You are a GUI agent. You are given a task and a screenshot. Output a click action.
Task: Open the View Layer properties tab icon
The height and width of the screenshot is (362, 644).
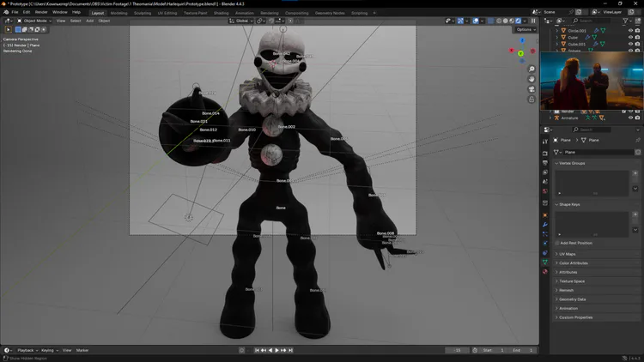[x=545, y=172]
